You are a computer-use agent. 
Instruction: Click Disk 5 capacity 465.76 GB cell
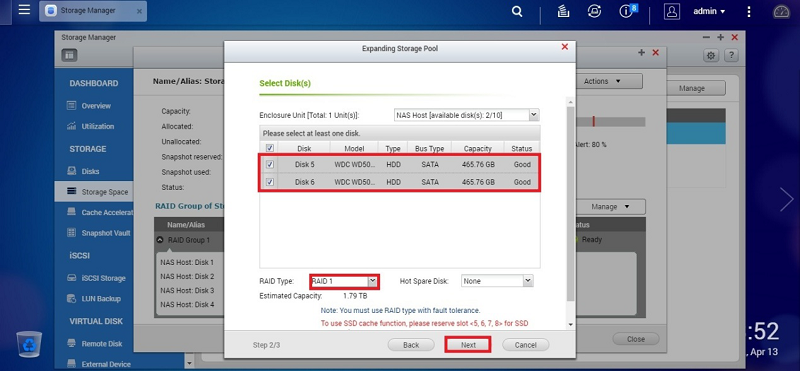click(x=478, y=164)
